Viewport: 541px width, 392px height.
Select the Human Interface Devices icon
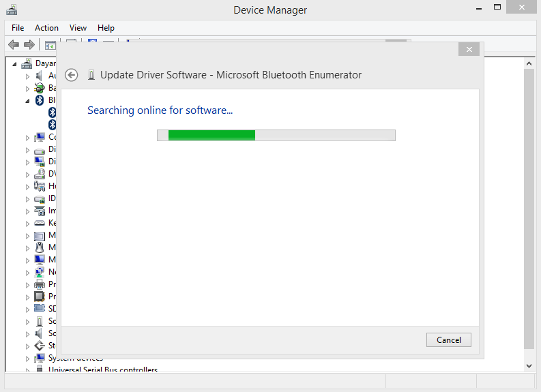40,186
